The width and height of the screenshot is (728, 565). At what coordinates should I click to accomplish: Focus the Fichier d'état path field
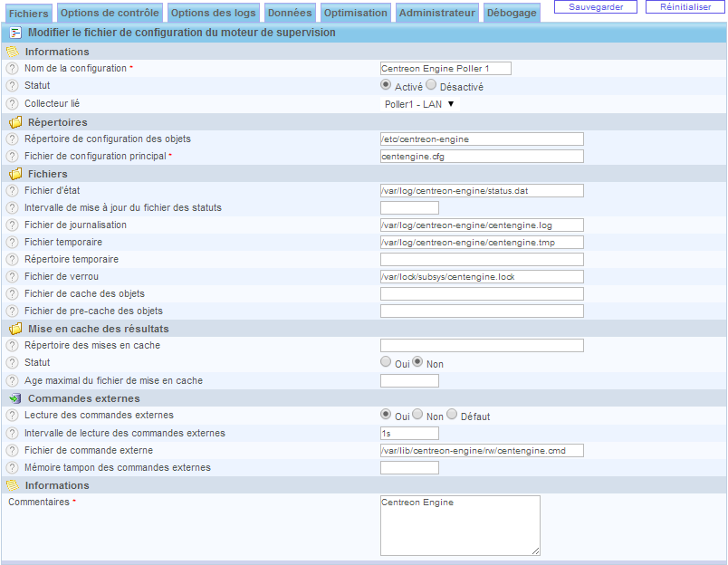[x=482, y=191]
